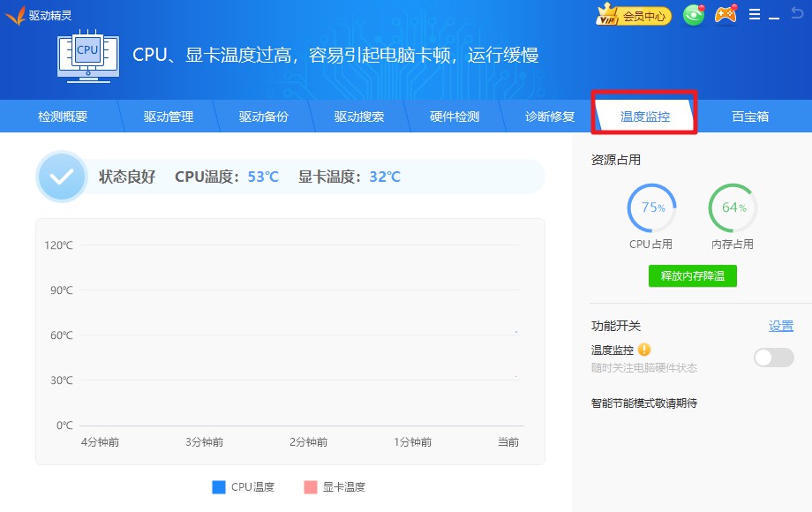
Task: Click the blue CPU温度 legend swatch
Action: tap(219, 486)
